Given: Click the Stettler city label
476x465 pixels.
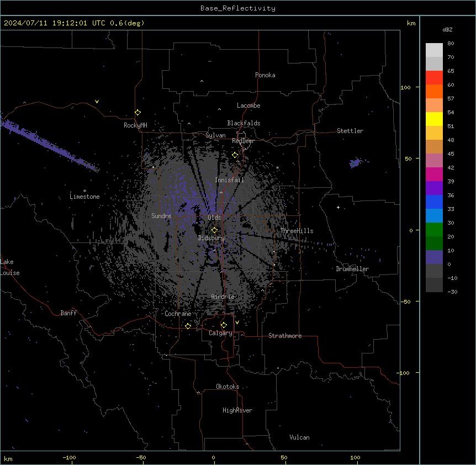Looking at the screenshot, I should coord(350,131).
